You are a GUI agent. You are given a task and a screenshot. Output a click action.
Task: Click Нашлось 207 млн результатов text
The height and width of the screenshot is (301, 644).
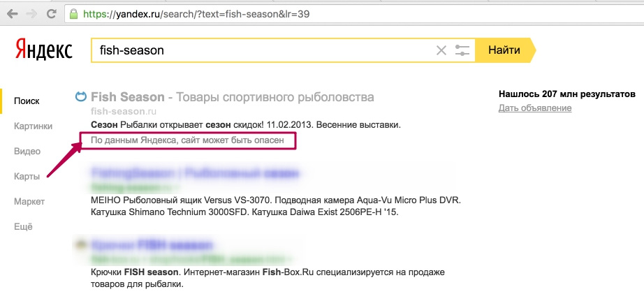(x=566, y=94)
